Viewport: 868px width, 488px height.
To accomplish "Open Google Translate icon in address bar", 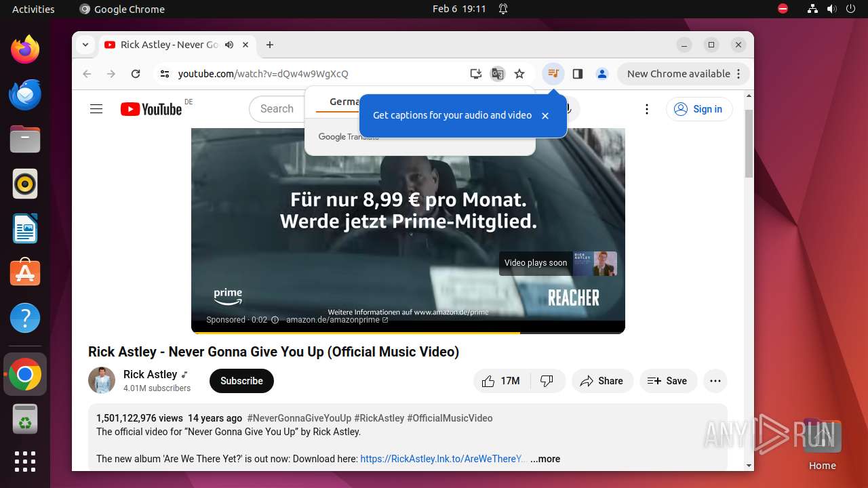I will 498,74.
